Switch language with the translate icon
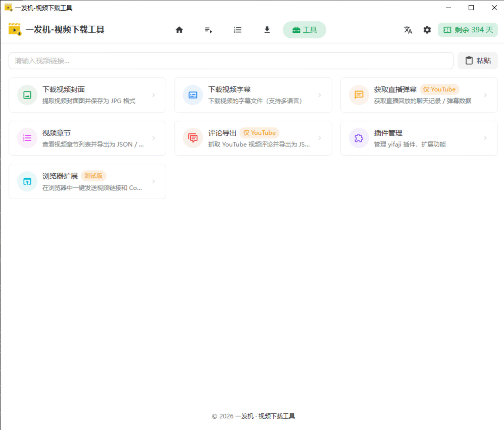Image resolution: width=504 pixels, height=430 pixels. tap(408, 30)
